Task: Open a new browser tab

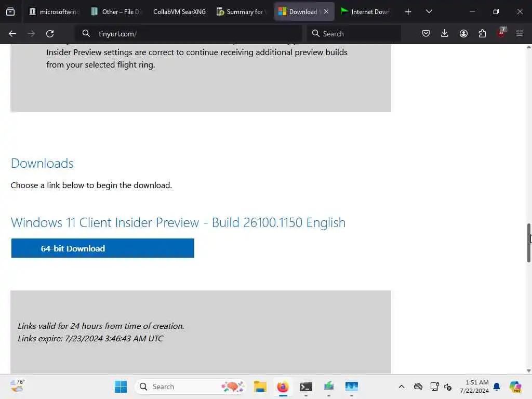Action: (x=408, y=11)
